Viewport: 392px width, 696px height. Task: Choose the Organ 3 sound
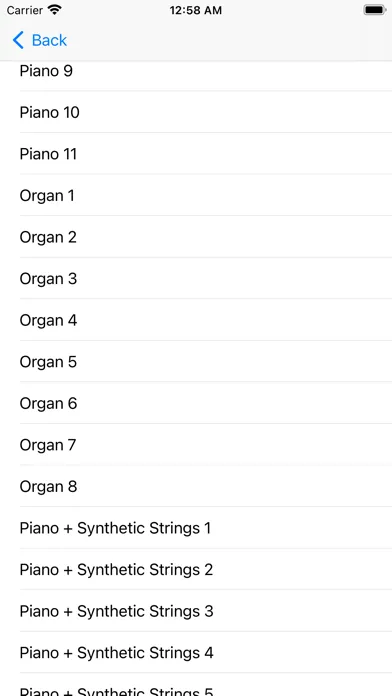(x=196, y=278)
